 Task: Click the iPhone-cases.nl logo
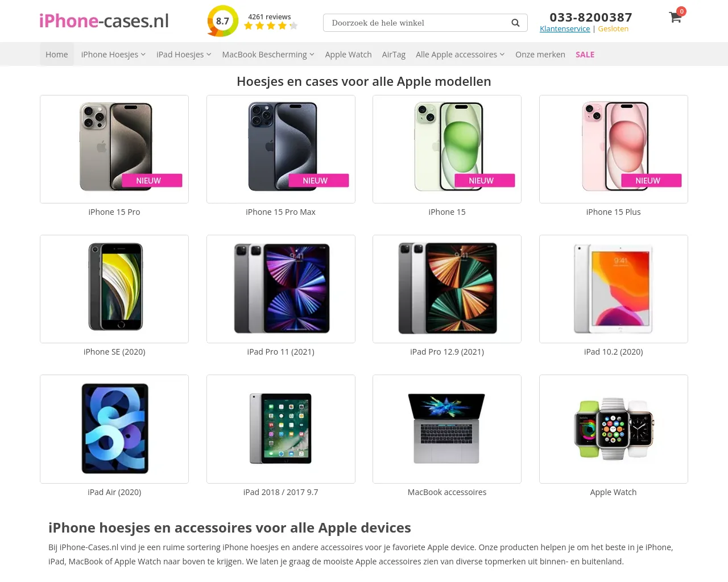coord(104,21)
